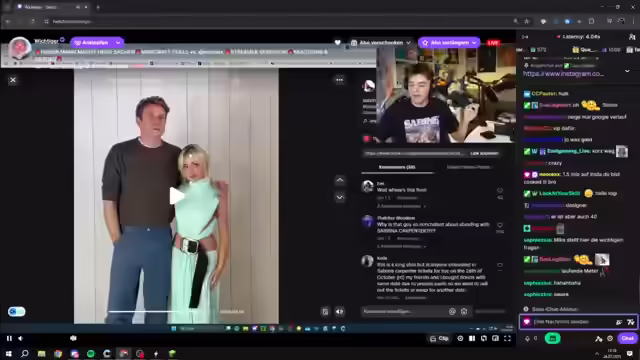Mute the stream volume speaker icon
The width and height of the screenshot is (640, 360).
click(21, 338)
